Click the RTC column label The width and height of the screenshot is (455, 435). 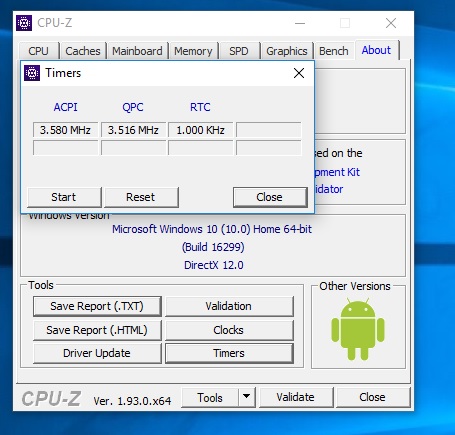coord(200,107)
